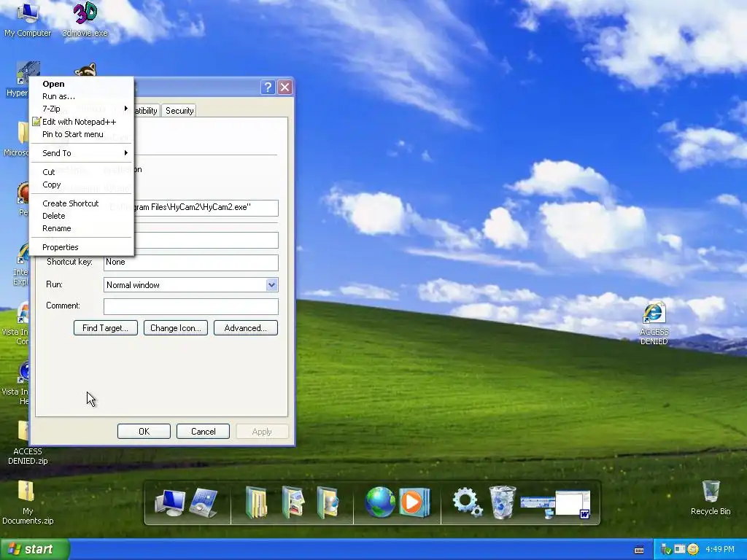Select the ACCESS DENIED desktop shortcut

[x=654, y=323]
